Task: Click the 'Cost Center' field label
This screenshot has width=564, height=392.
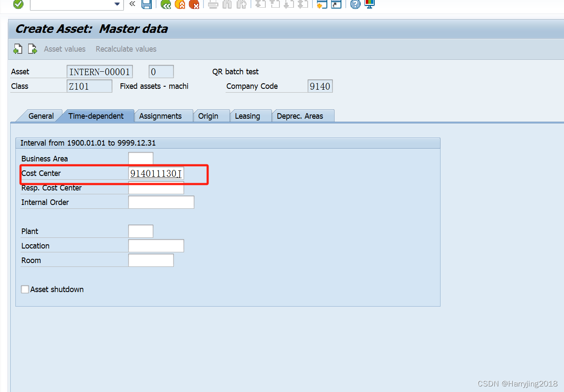Action: pos(41,173)
